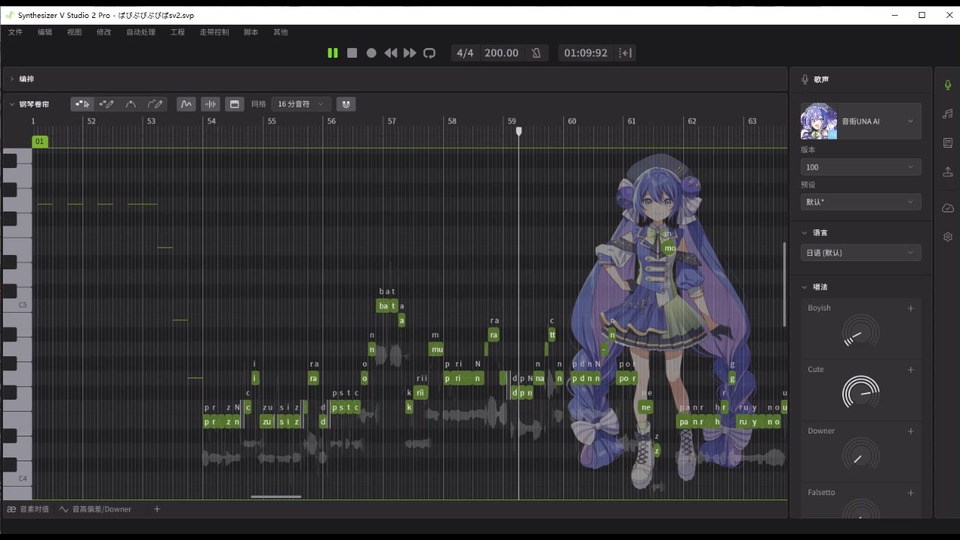960x540 pixels.
Task: Open the 自动处理 menu
Action: [141, 32]
